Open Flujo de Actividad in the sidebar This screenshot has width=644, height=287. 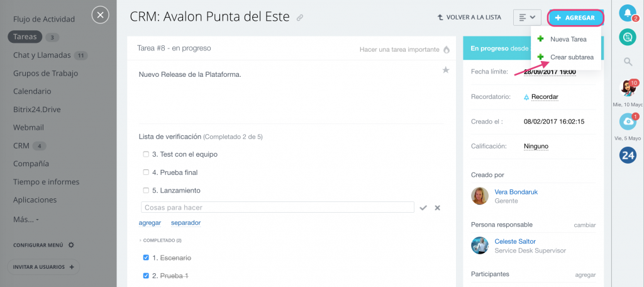click(44, 19)
